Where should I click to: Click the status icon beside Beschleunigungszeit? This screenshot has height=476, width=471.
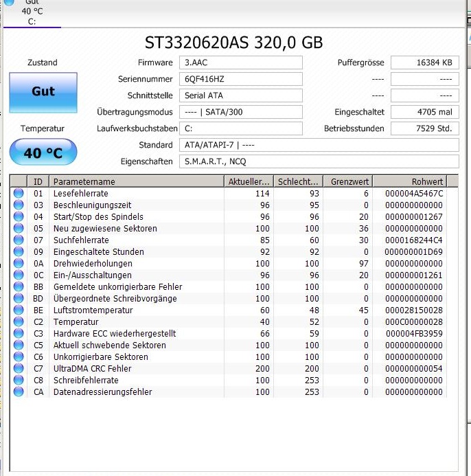19,205
